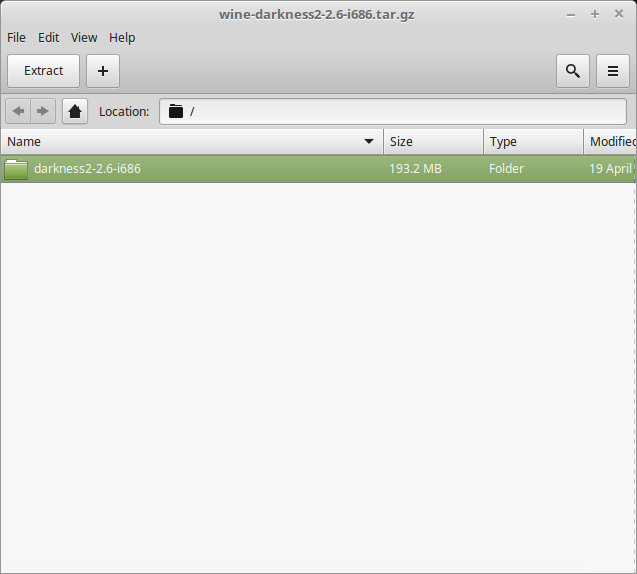
Task: Go to the home location icon
Action: click(75, 111)
